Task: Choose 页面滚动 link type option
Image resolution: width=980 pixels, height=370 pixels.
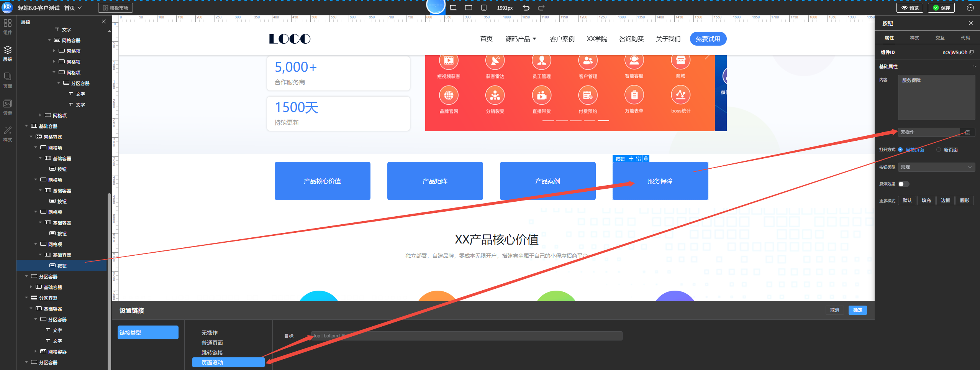Action: point(228,363)
